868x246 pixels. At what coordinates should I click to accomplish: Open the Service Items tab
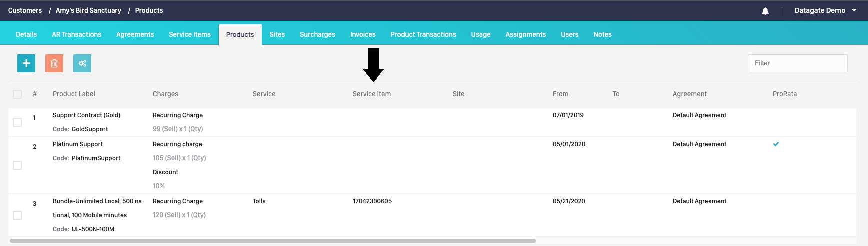[x=190, y=34]
